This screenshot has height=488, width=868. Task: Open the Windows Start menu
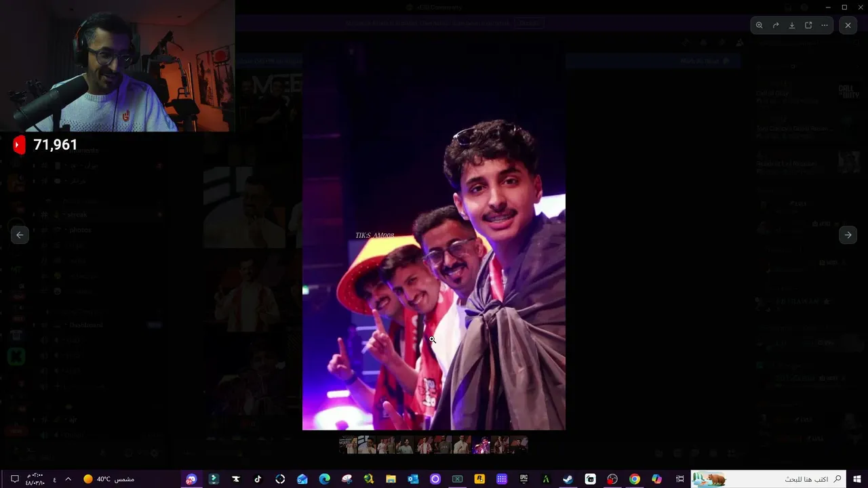coord(857,479)
